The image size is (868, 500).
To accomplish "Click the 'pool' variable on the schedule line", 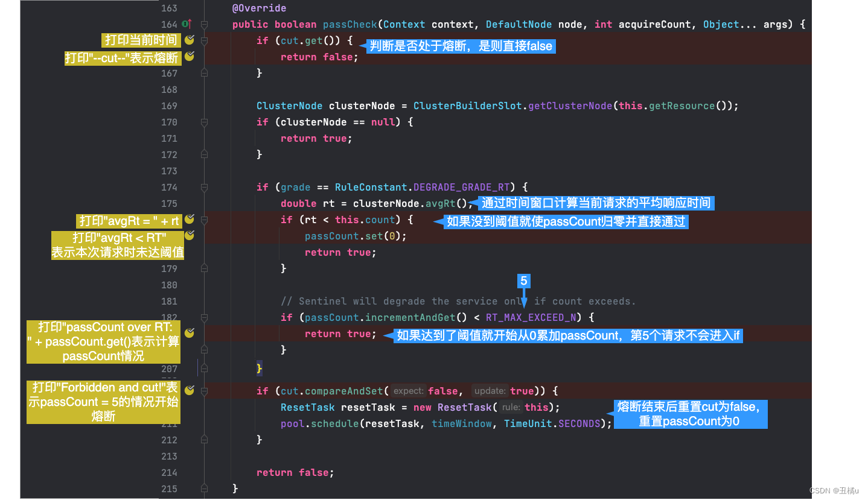I will click(293, 423).
